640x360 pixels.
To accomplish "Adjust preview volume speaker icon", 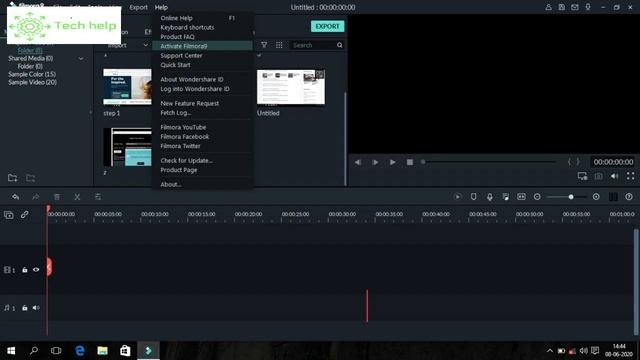I will click(x=614, y=176).
